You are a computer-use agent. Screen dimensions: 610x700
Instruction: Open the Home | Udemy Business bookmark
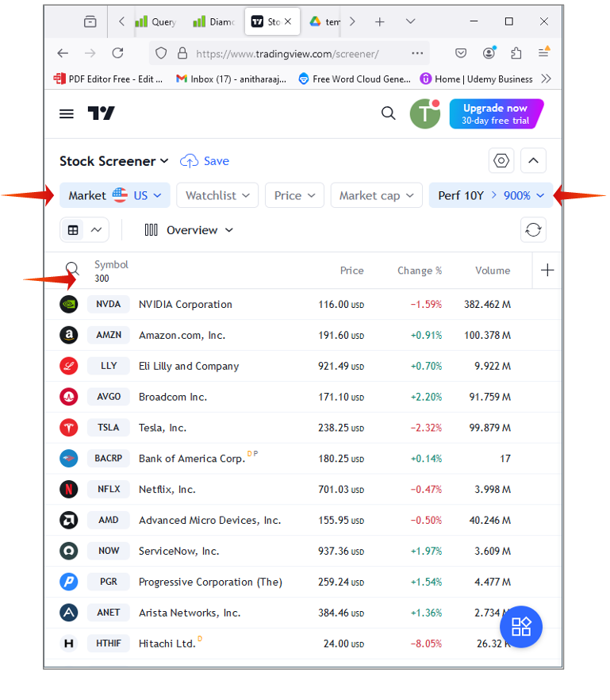click(x=477, y=79)
